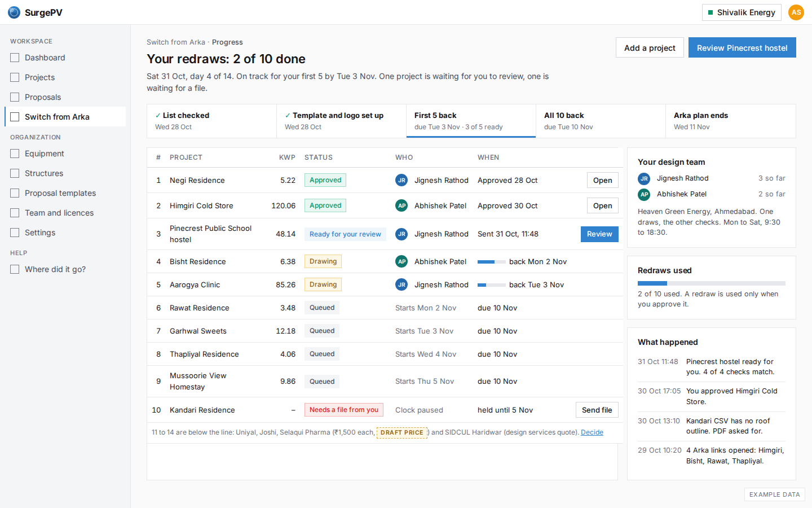Image resolution: width=812 pixels, height=508 pixels.
Task: Select the Arka plan ends milestone tab
Action: (730, 121)
